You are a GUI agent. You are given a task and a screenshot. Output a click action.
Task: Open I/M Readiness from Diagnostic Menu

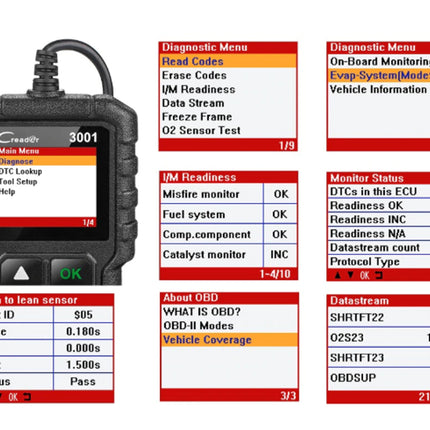(x=199, y=89)
